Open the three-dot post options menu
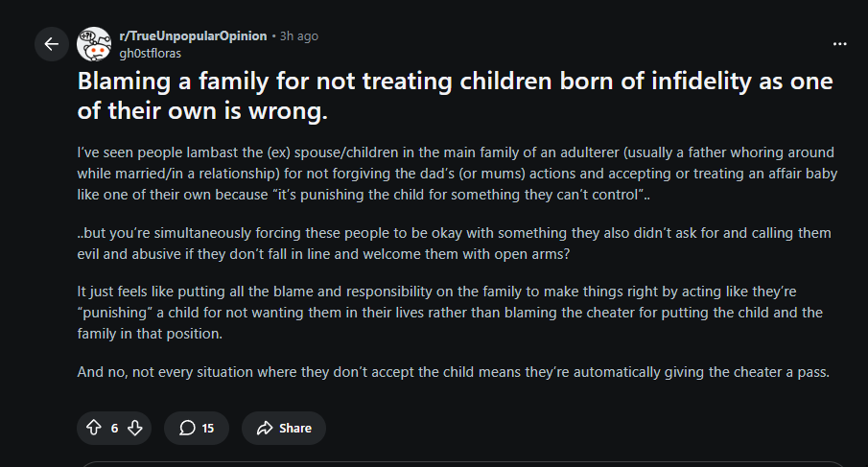 point(840,44)
